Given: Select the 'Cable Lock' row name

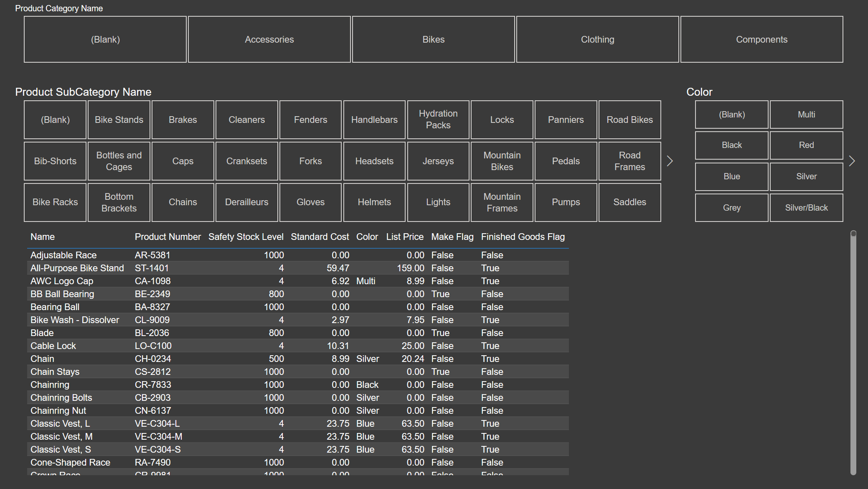Looking at the screenshot, I should point(53,346).
